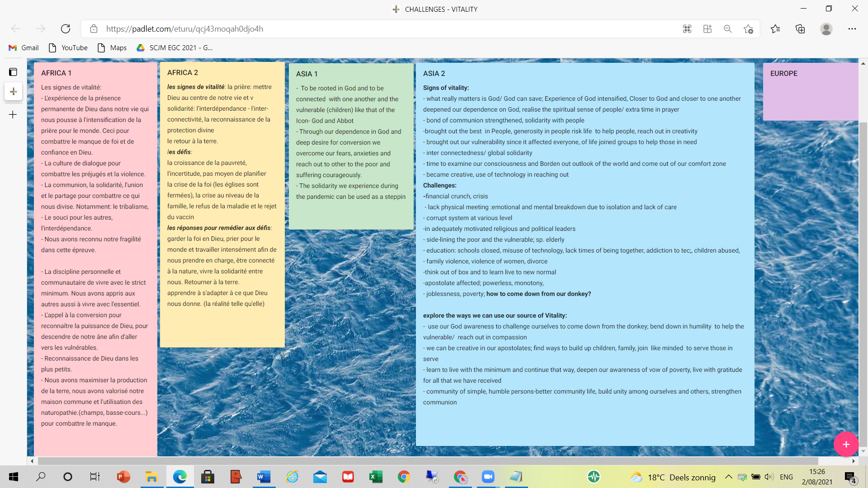
Task: Open Zoom from the taskbar
Action: (488, 477)
